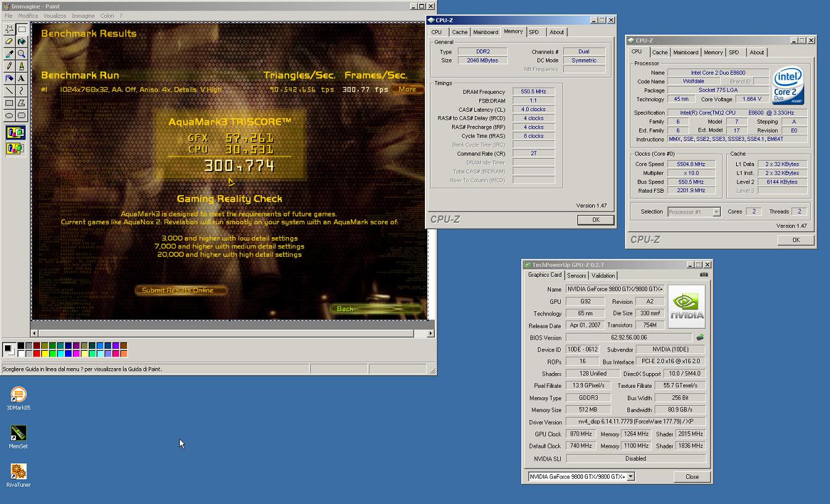This screenshot has width=830, height=504.
Task: Open the Visualizza menu in Paint
Action: pyautogui.click(x=55, y=15)
